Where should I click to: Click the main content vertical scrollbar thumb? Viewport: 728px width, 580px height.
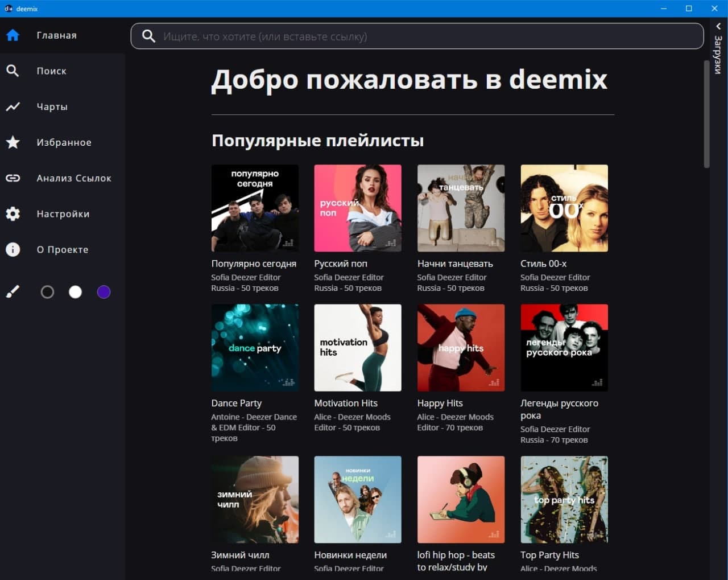coord(706,114)
